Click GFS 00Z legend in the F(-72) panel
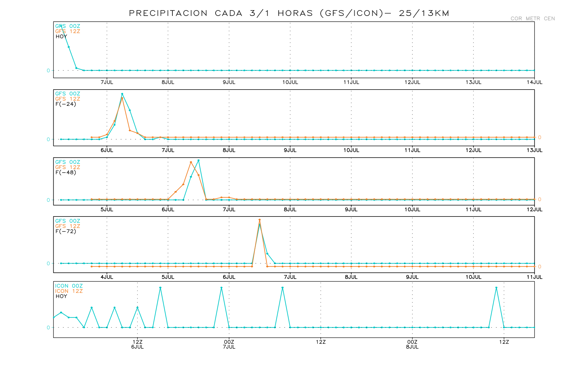Viewport: 588px width, 368px height. click(68, 221)
